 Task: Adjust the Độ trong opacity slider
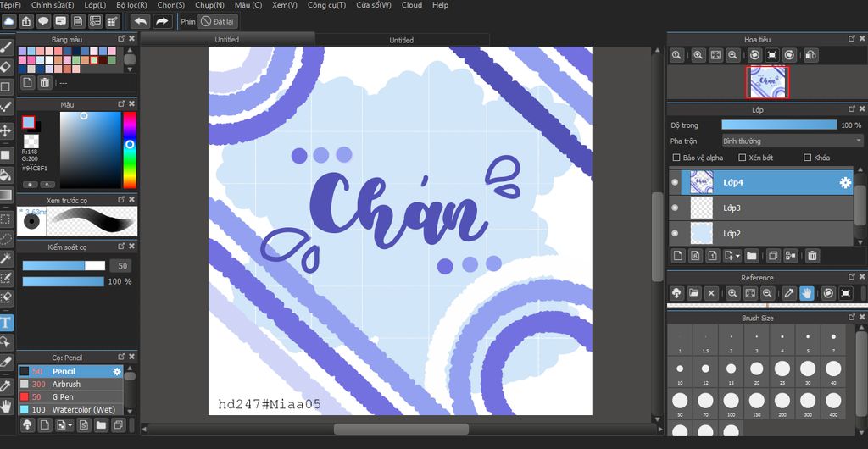coord(780,125)
